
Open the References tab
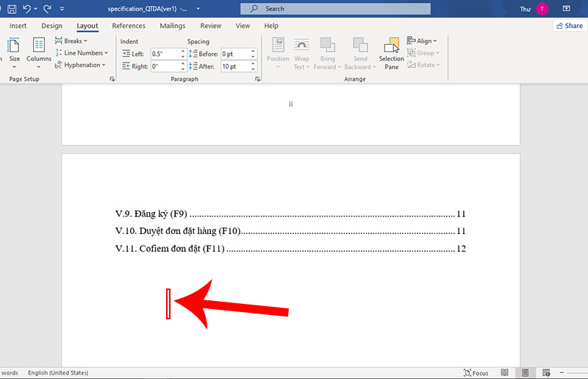[129, 26]
